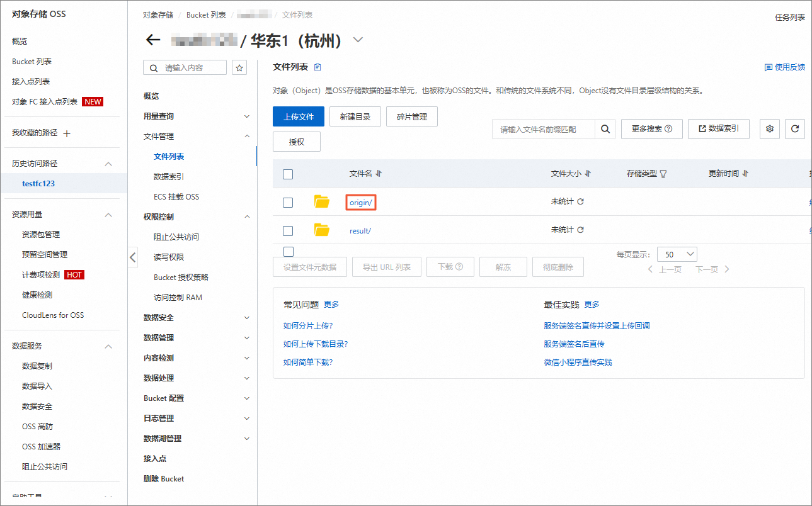Check the origin/ row checkbox
This screenshot has height=506, width=812.
tap(288, 202)
